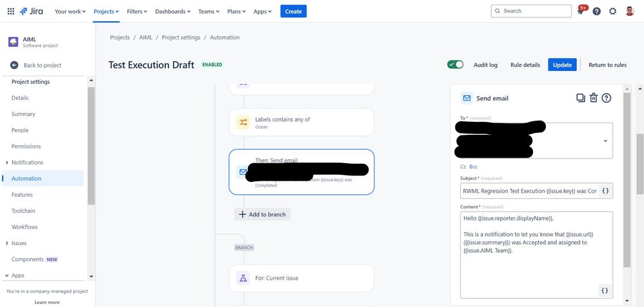Image resolution: width=644 pixels, height=307 pixels.
Task: Toggle the rule enabled switch
Action: [455, 64]
